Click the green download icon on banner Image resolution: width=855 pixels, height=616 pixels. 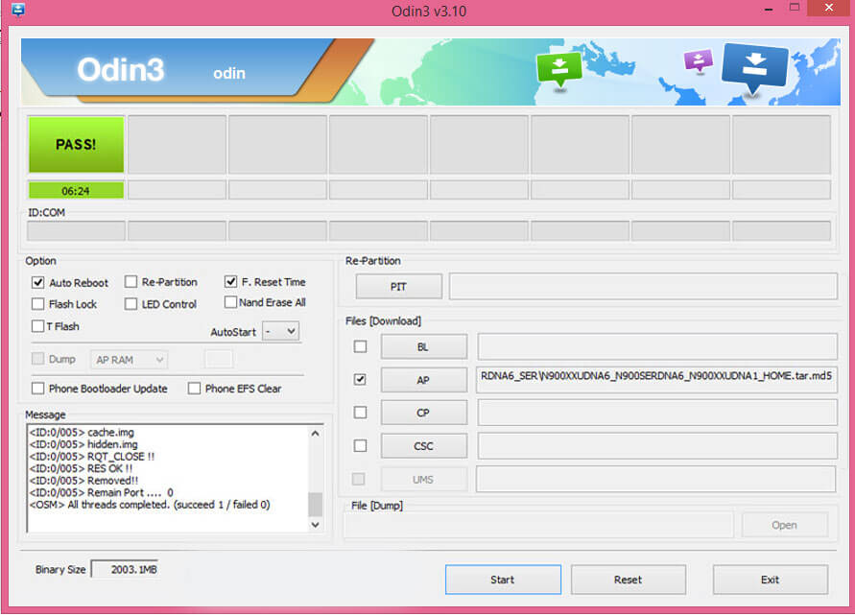558,69
